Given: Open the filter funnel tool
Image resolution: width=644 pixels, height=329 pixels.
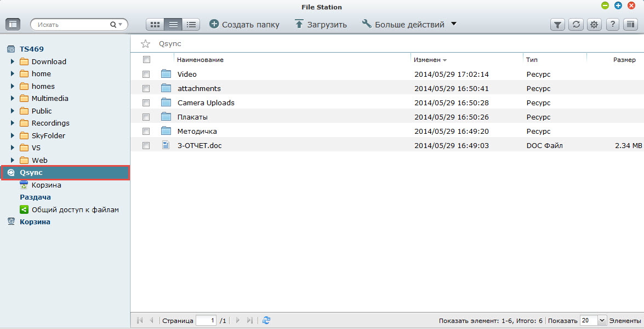Looking at the screenshot, I should click(x=557, y=25).
